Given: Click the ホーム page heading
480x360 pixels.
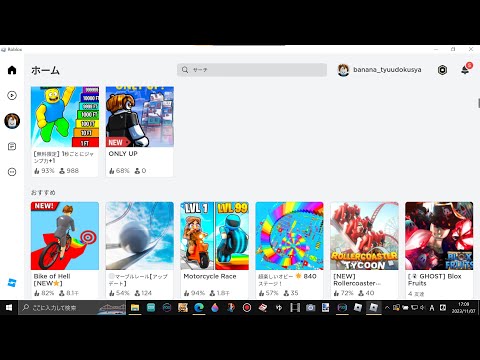Looking at the screenshot, I should (45, 70).
